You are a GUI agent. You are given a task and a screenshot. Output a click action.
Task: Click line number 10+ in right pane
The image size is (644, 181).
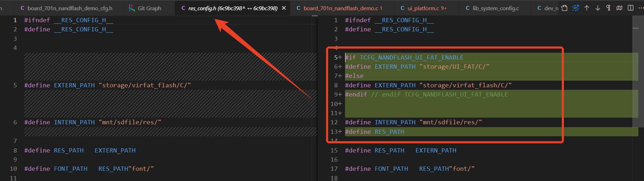tap(336, 104)
